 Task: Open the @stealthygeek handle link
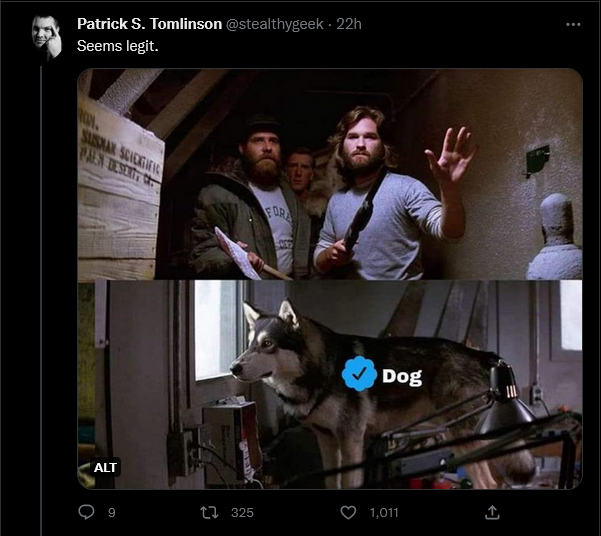point(275,24)
